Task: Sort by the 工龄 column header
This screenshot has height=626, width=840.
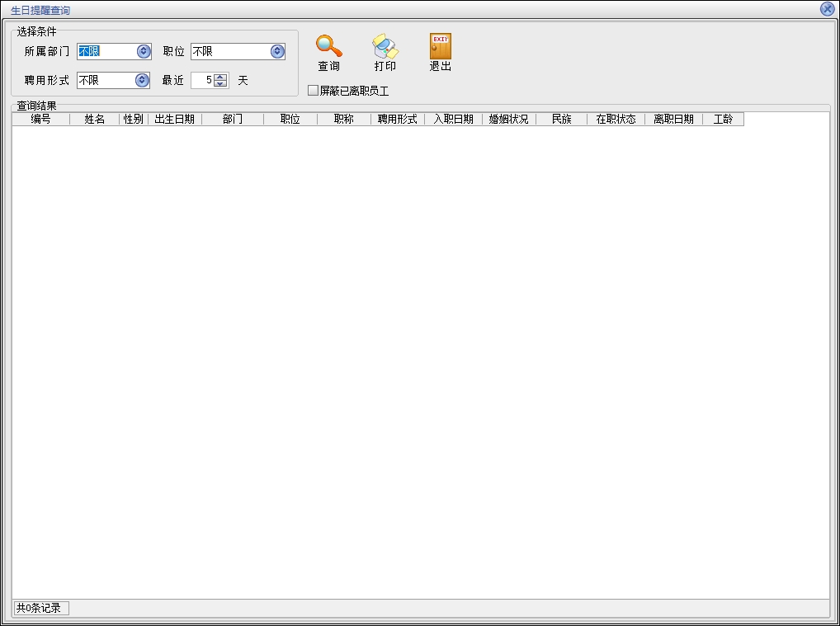Action: tap(722, 120)
